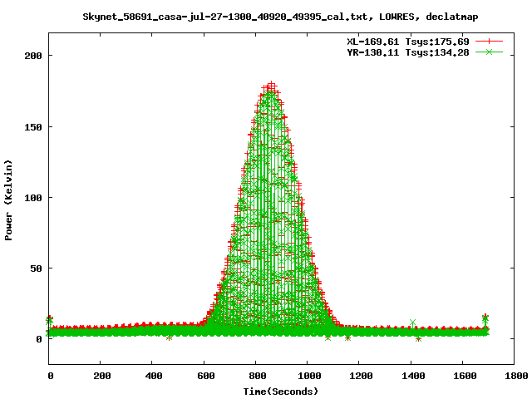Click the y-axis tick label 150
The image size is (532, 399).
[33, 127]
